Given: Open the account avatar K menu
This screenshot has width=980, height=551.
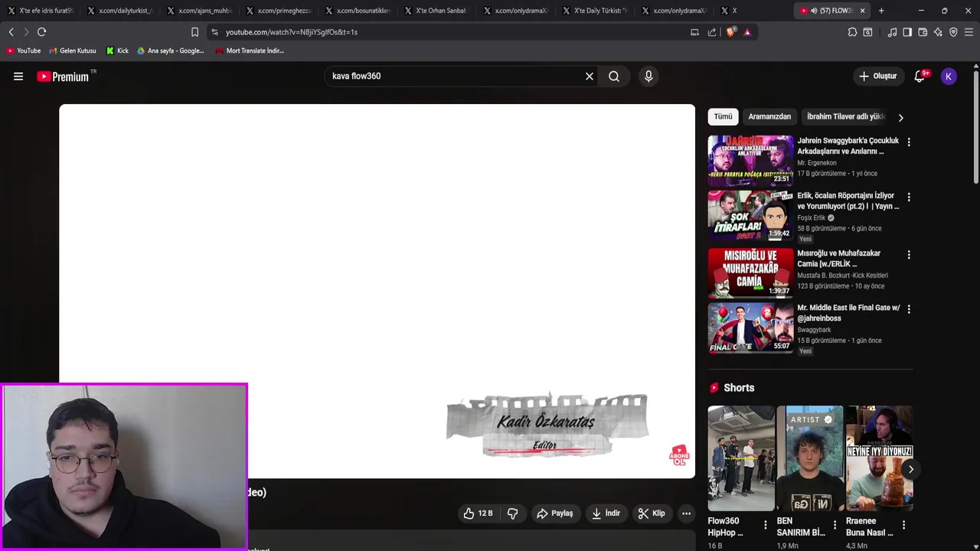Looking at the screenshot, I should coord(949,77).
